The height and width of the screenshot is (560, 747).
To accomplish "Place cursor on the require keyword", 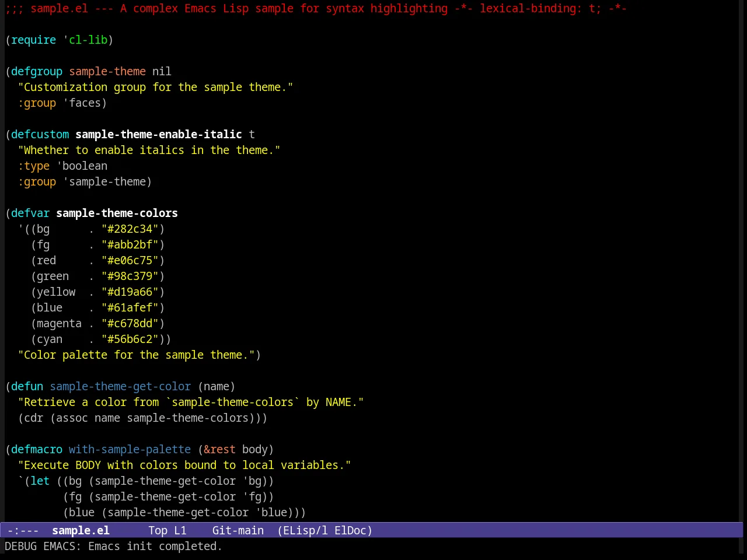I will [x=34, y=40].
